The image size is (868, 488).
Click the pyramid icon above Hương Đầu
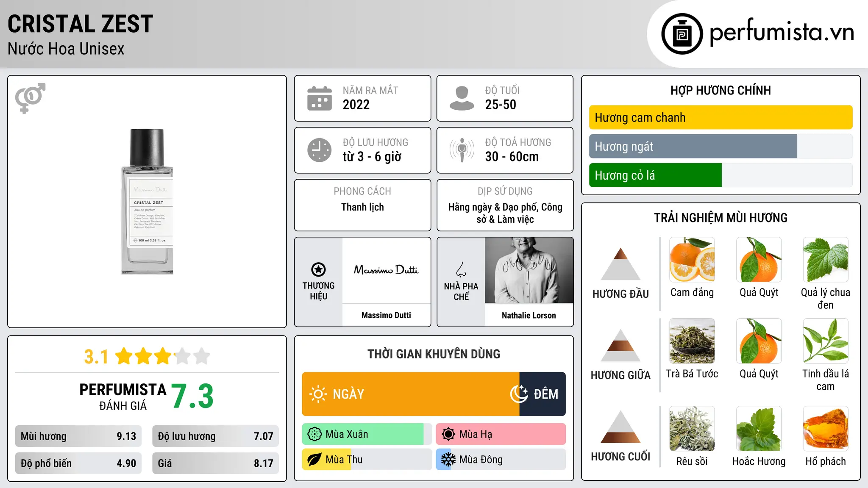coord(620,264)
